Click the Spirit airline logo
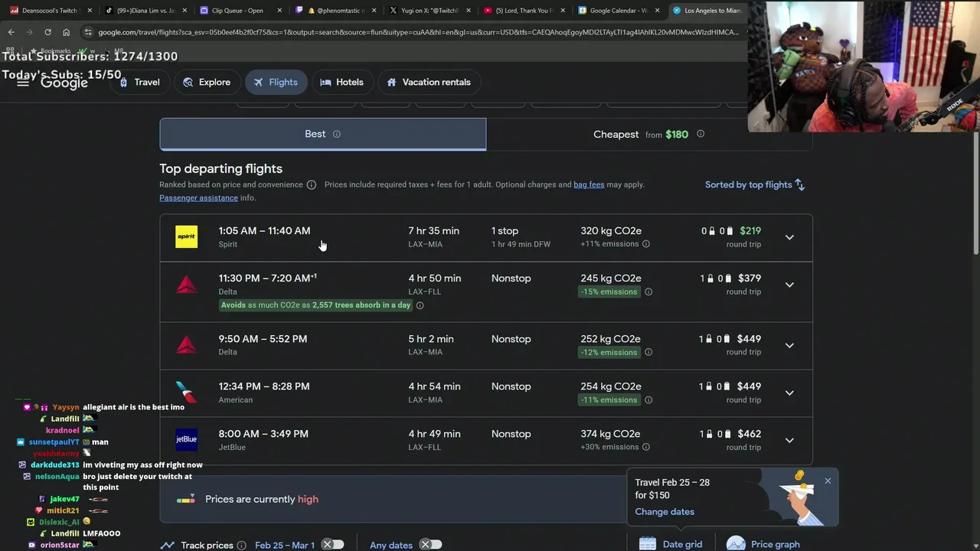 point(186,237)
